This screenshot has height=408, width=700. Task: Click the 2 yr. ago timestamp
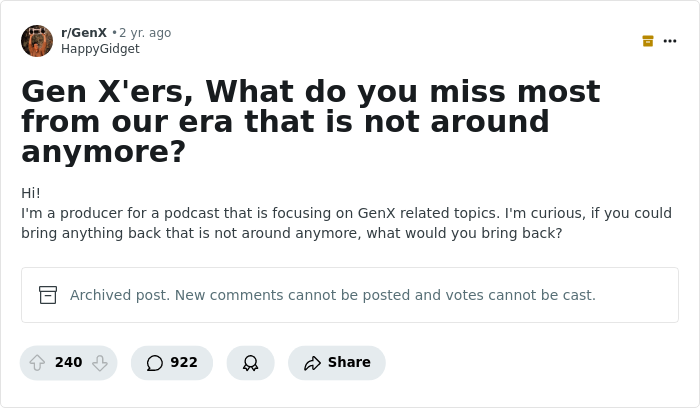point(145,33)
